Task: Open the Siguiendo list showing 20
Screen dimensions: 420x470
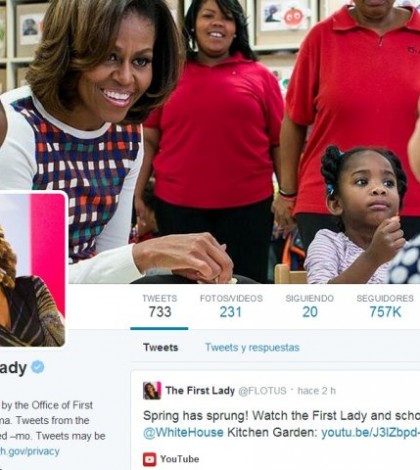Action: click(x=309, y=306)
